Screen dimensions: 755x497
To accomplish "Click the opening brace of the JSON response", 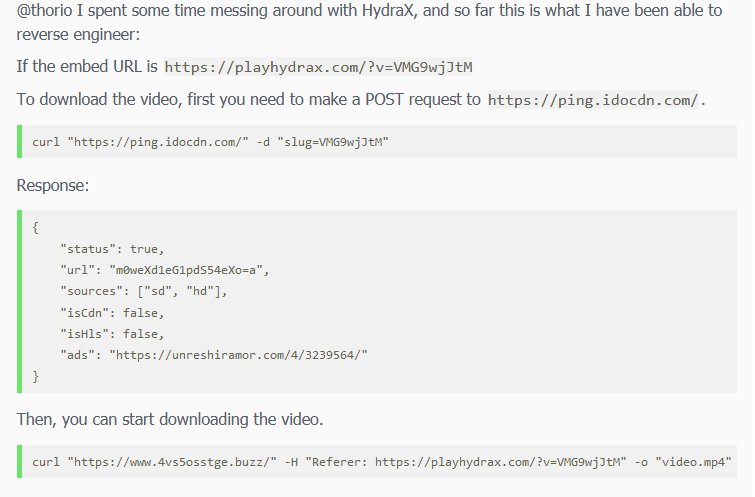I will pyautogui.click(x=35, y=228).
